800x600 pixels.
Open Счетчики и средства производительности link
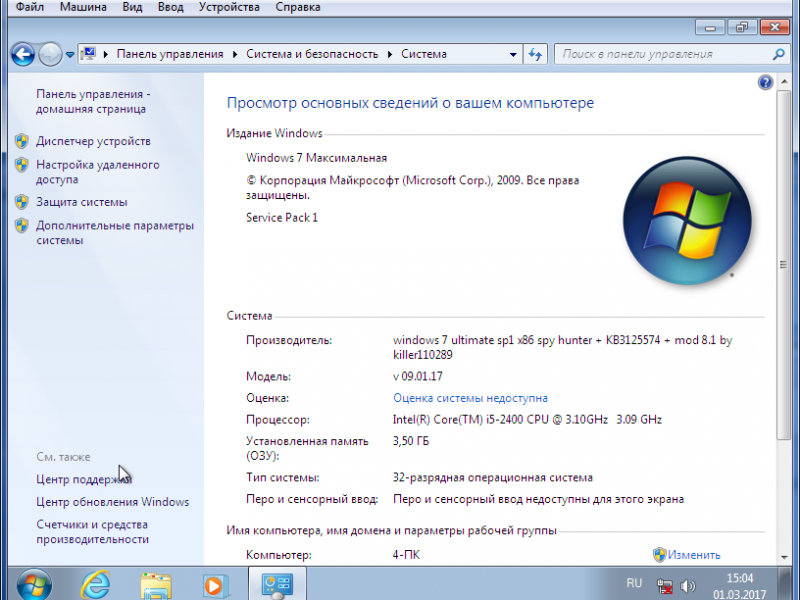coord(92,532)
